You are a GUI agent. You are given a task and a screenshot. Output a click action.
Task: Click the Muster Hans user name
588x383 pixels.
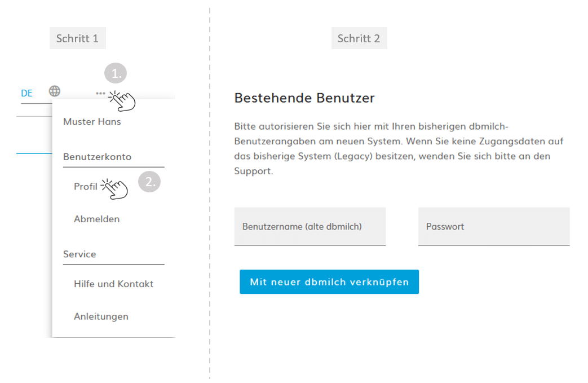(x=92, y=121)
